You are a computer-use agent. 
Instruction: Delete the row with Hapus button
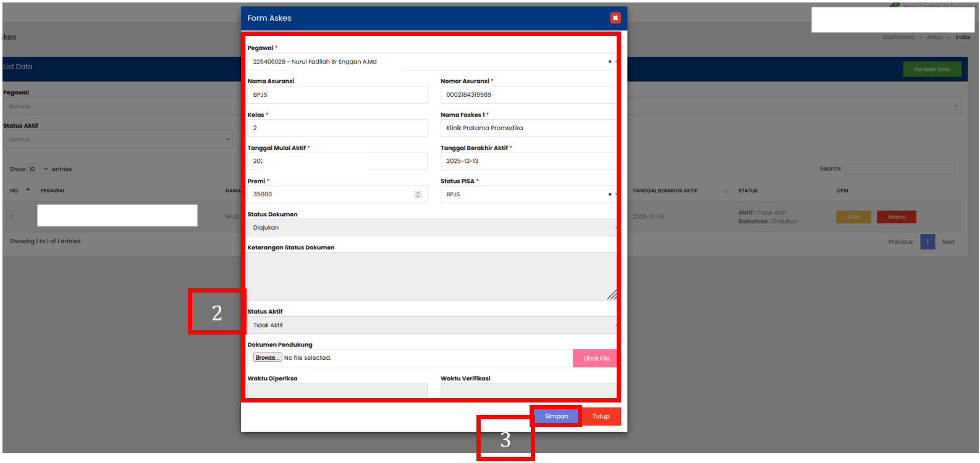(896, 217)
